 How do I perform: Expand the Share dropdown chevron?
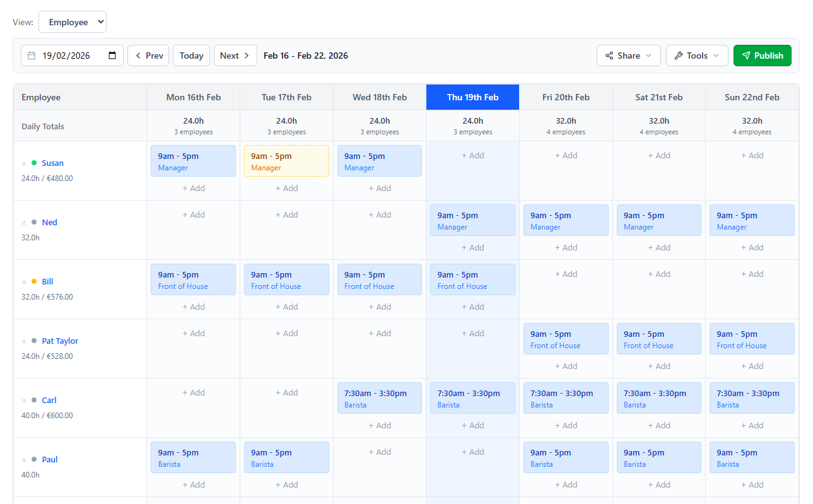[x=648, y=56]
